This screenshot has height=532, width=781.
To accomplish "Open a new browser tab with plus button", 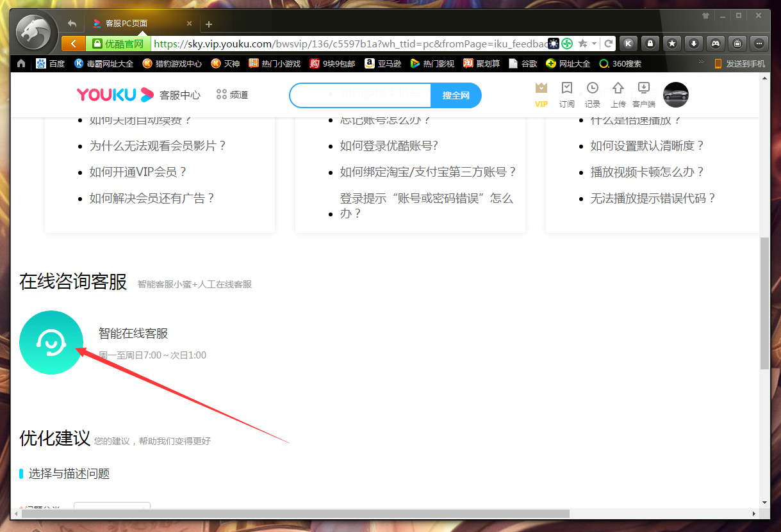I will pyautogui.click(x=208, y=24).
